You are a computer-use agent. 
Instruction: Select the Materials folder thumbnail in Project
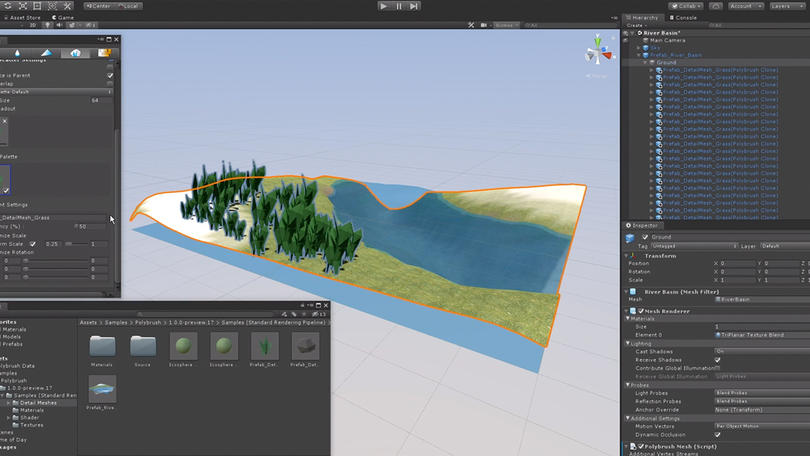[102, 346]
